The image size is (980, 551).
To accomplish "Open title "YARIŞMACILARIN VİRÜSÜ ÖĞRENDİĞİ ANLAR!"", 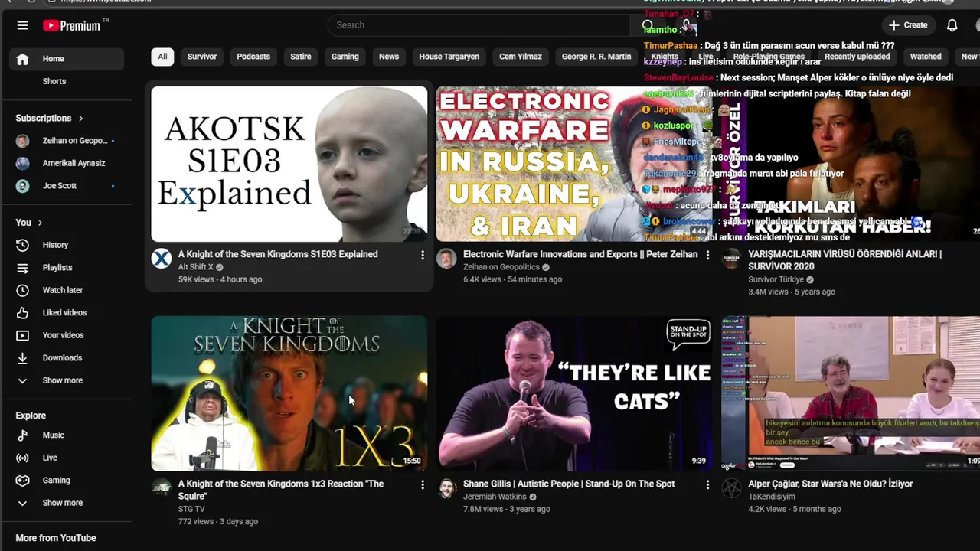I will (x=844, y=260).
